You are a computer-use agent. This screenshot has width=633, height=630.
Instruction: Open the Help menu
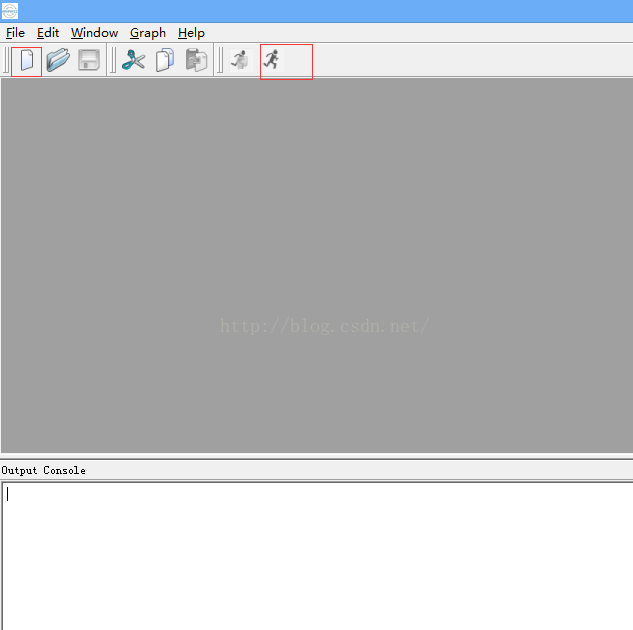tap(191, 33)
